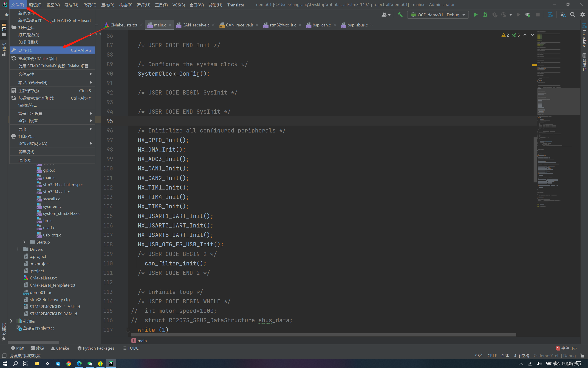
Task: Click 退出(X) to exit the IDE
Action: pyautogui.click(x=52, y=160)
